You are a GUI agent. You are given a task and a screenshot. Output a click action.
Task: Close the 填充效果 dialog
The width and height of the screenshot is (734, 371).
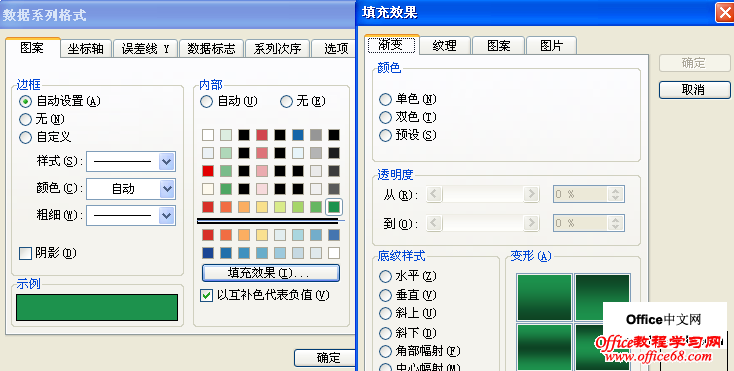pyautogui.click(x=725, y=12)
